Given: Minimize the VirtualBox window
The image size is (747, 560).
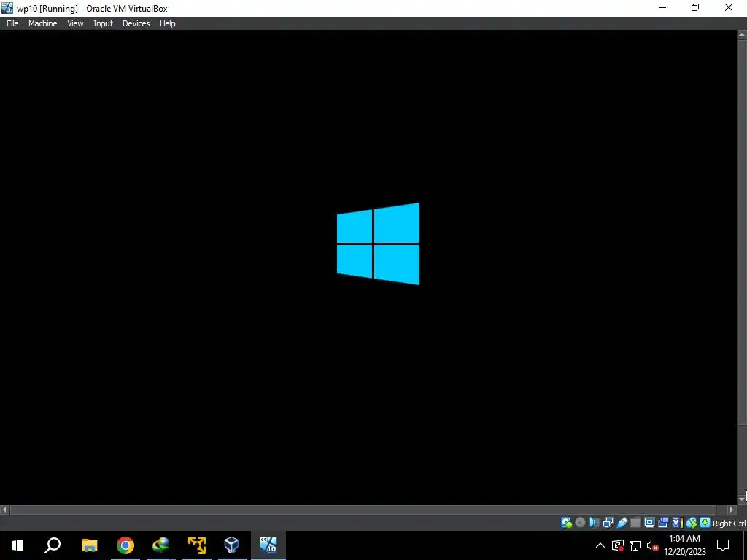Looking at the screenshot, I should (x=662, y=7).
